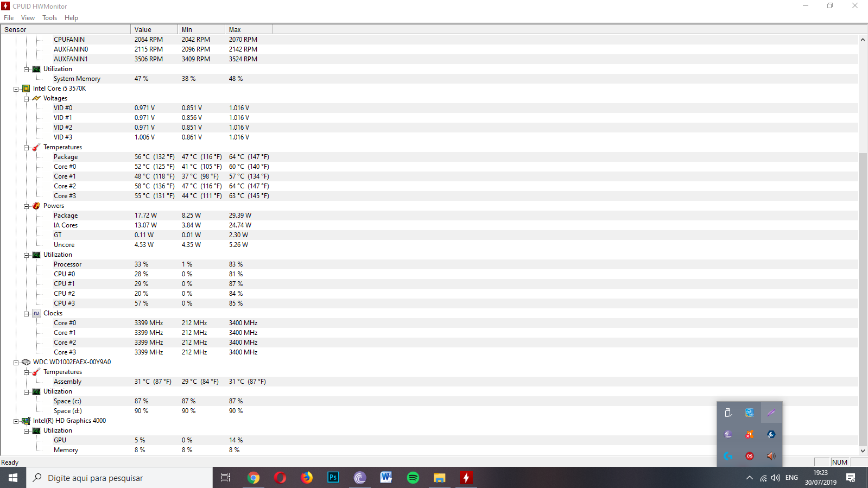Select the Space (c:) row
This screenshot has width=868, height=488.
[429, 401]
